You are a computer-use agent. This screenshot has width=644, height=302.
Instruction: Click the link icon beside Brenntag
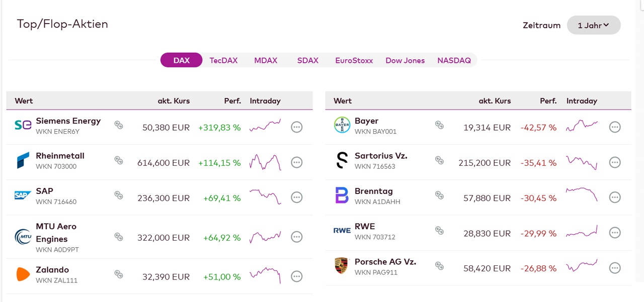tap(439, 195)
